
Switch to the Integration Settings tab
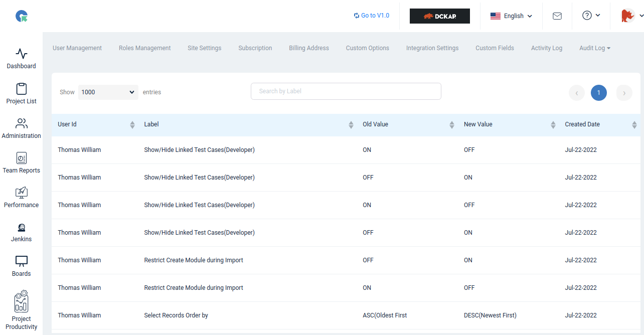(432, 48)
